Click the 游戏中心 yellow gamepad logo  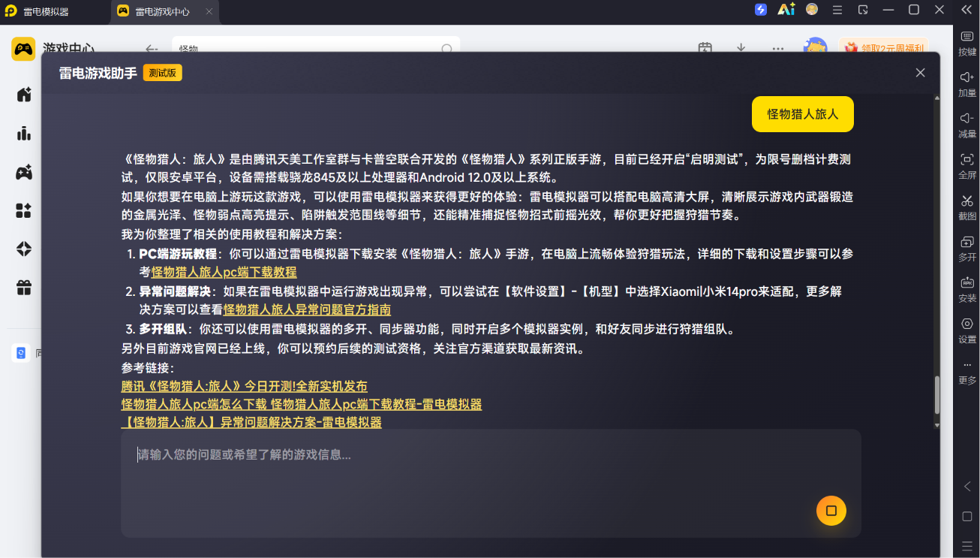pos(23,49)
